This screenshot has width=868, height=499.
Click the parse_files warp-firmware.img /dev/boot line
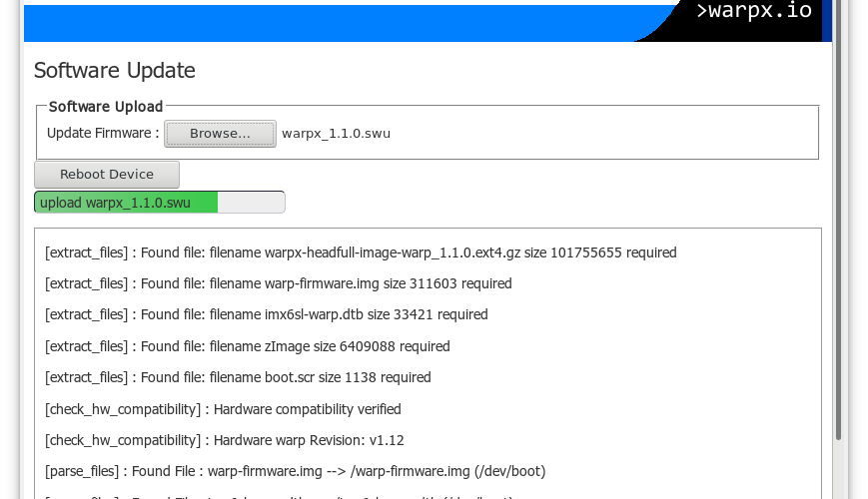click(295, 471)
